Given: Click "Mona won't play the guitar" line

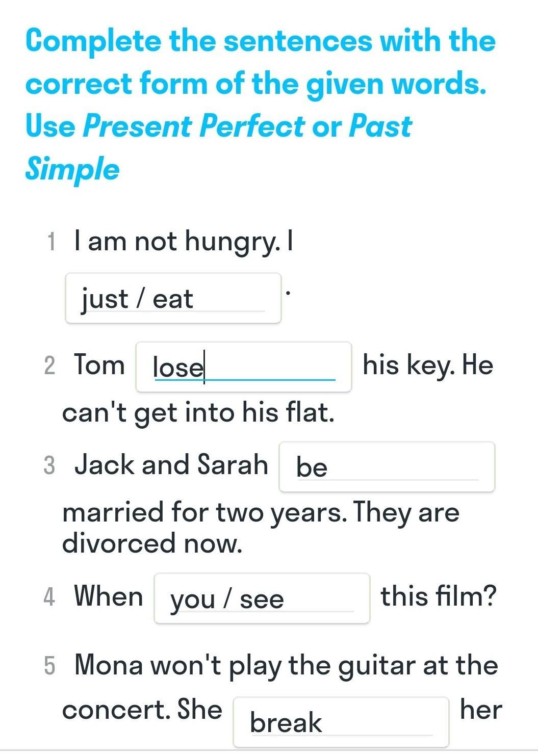Looking at the screenshot, I should pyautogui.click(x=287, y=666).
